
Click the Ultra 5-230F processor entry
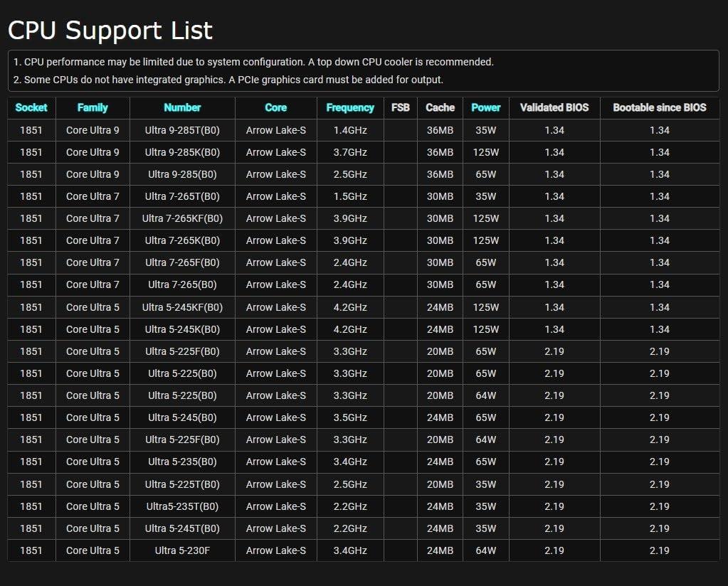click(x=182, y=550)
